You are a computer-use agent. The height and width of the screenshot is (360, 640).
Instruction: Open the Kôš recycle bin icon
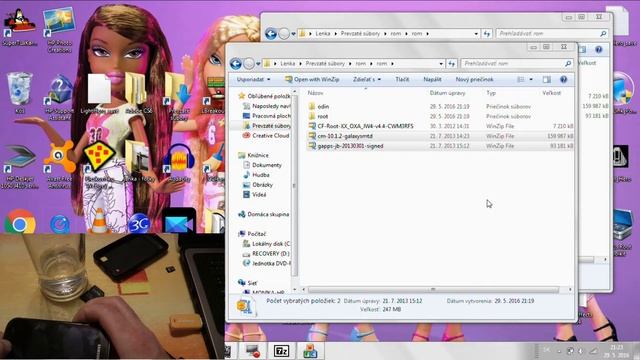19,93
